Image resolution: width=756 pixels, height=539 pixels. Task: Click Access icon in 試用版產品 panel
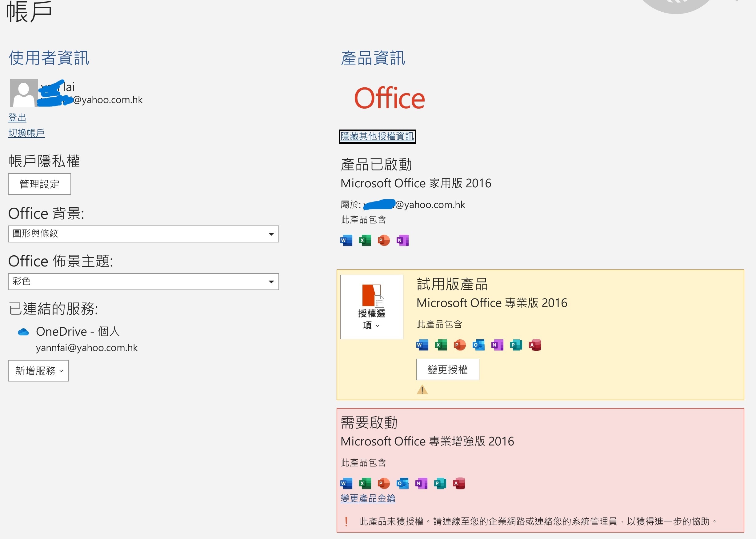click(535, 345)
